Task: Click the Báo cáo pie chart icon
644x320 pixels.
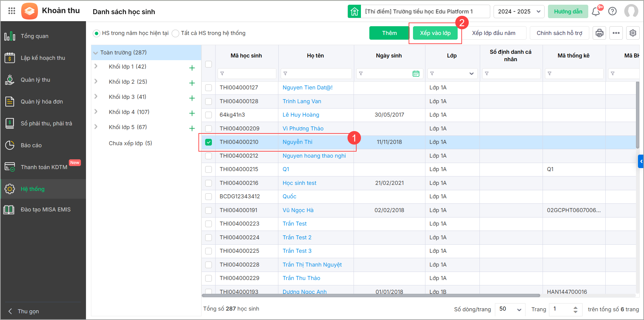Action: click(10, 145)
